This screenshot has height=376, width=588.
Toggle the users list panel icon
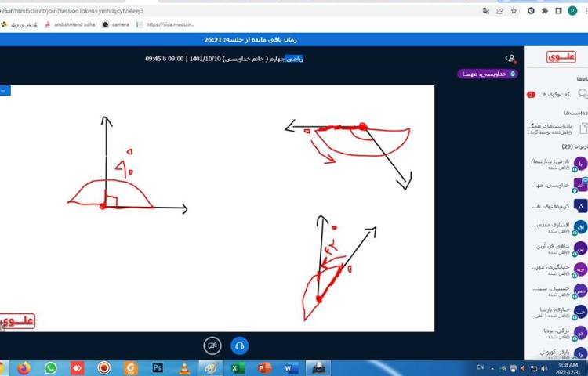point(511,58)
